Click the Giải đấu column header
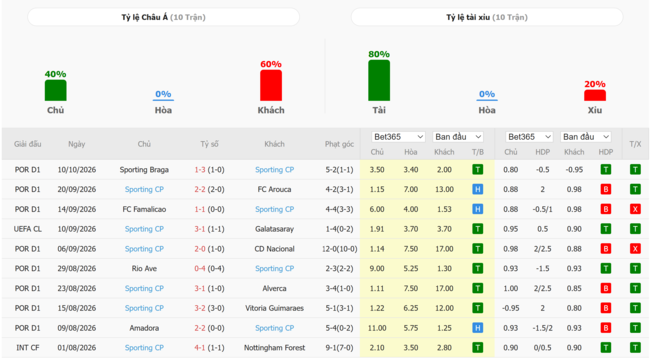The image size is (650, 364). [27, 144]
